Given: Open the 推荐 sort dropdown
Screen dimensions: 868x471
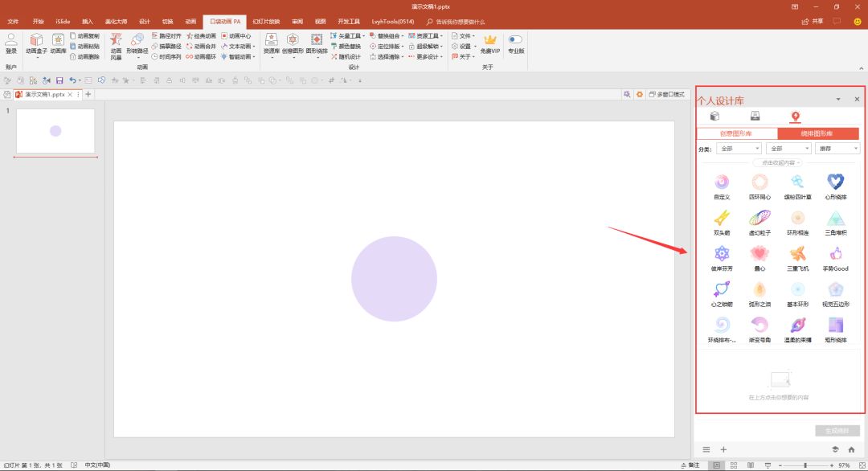Looking at the screenshot, I should coord(837,149).
